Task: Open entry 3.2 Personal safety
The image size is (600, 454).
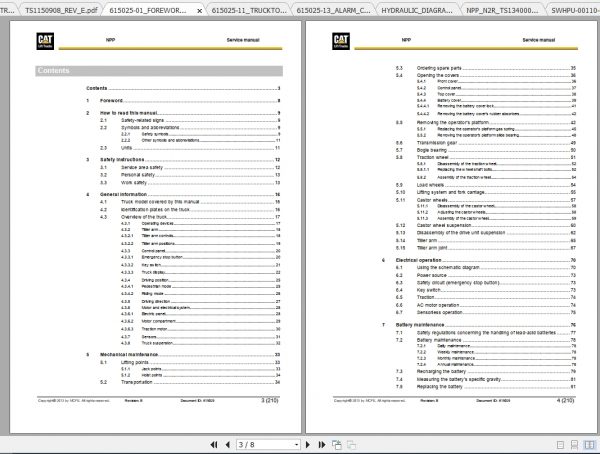Action: point(190,175)
